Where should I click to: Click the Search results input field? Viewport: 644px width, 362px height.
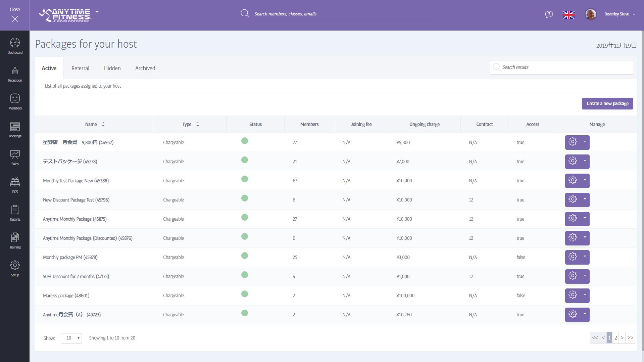tap(561, 67)
